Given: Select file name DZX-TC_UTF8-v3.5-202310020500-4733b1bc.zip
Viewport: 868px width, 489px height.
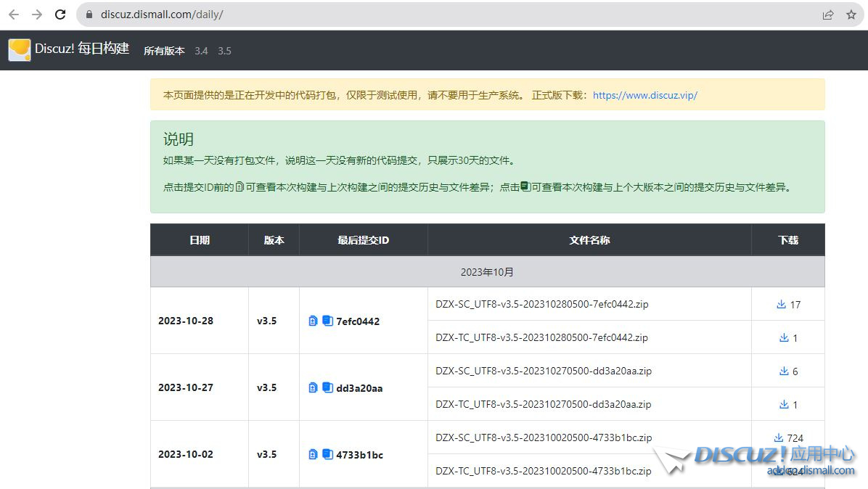Looking at the screenshot, I should [544, 472].
